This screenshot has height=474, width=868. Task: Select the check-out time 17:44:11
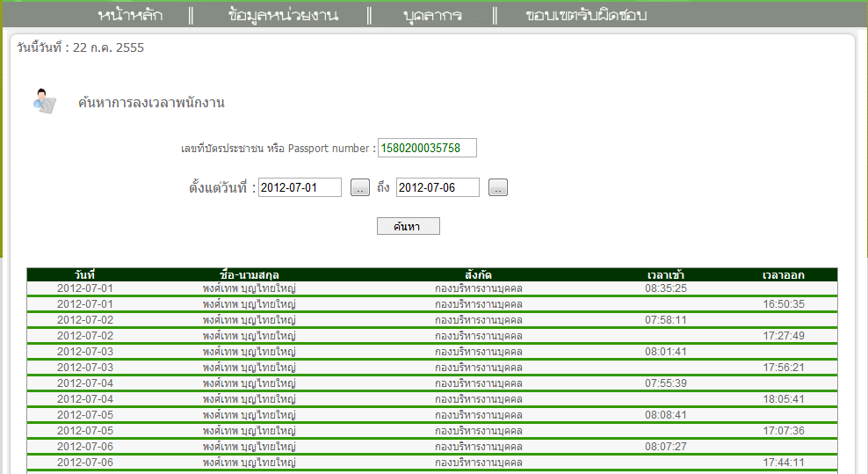784,462
